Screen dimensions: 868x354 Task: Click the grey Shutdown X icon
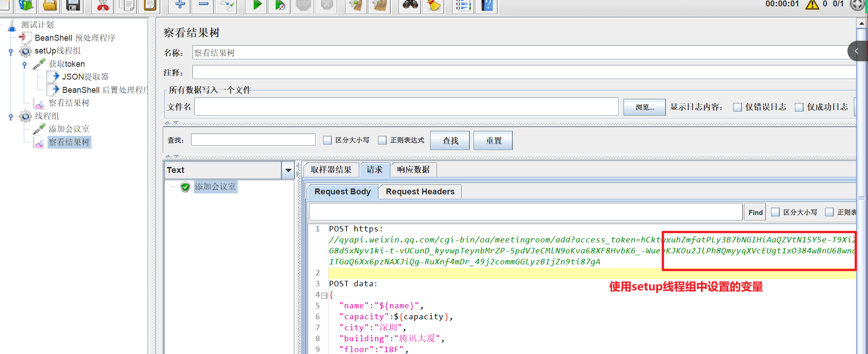pyautogui.click(x=327, y=5)
